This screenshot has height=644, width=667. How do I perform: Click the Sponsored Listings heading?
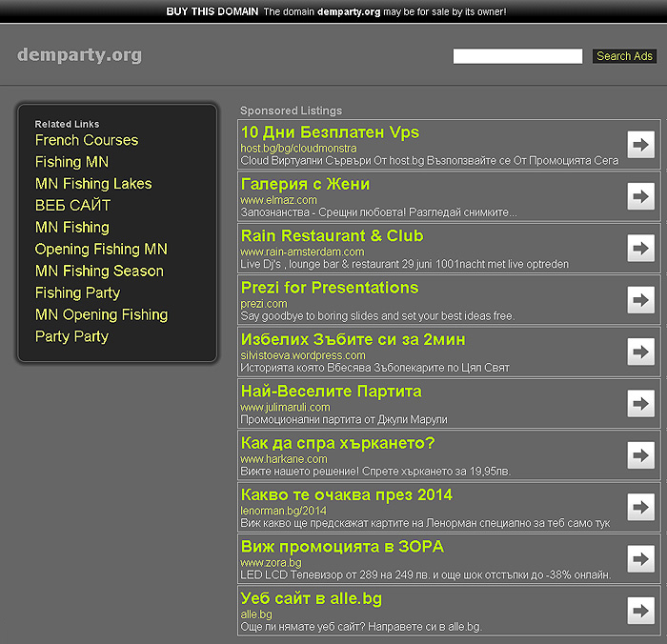click(x=291, y=111)
